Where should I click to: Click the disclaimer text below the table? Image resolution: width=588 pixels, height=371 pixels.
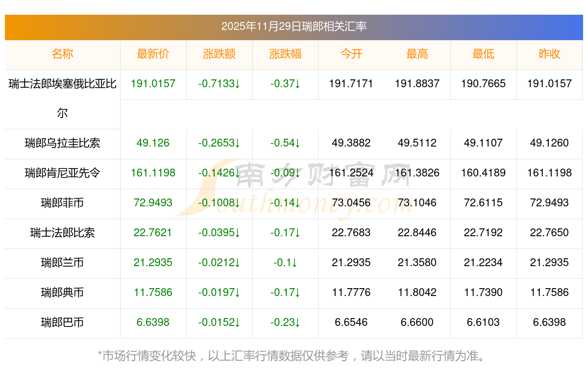tap(294, 356)
